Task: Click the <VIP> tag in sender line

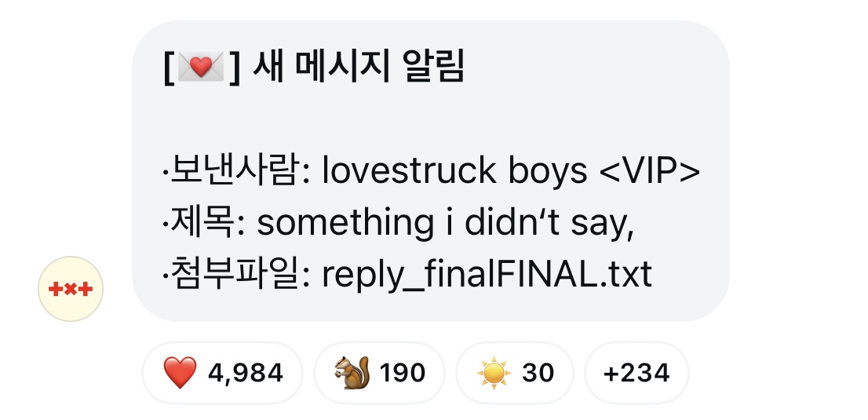Action: [x=649, y=171]
